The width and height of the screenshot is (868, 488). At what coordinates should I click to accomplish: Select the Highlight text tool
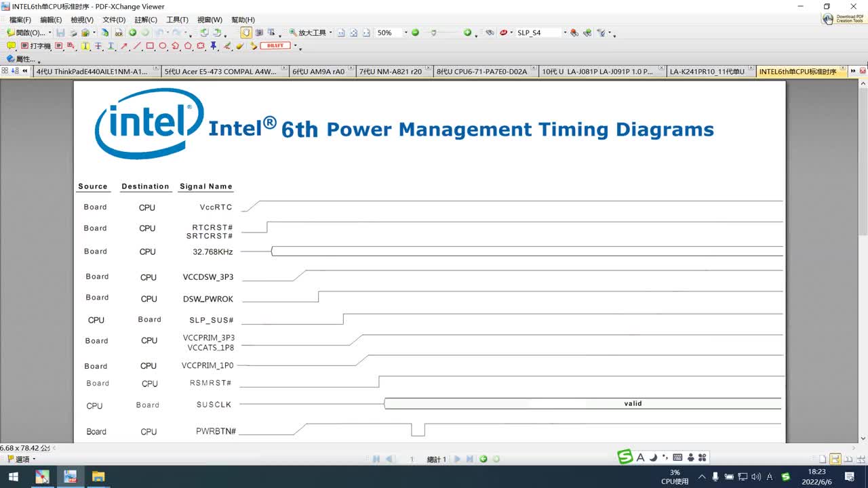point(85,46)
